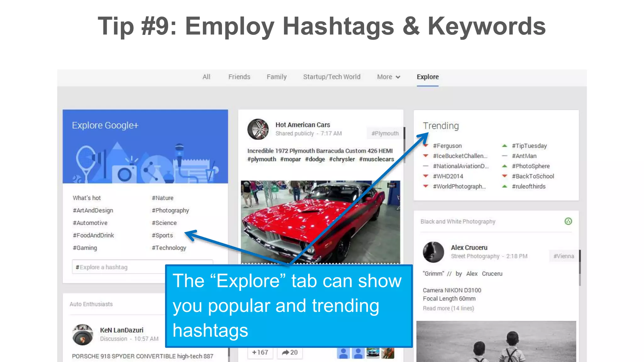This screenshot has height=362, width=644.
Task: Open trending #BackToSchool hashtag
Action: (533, 176)
